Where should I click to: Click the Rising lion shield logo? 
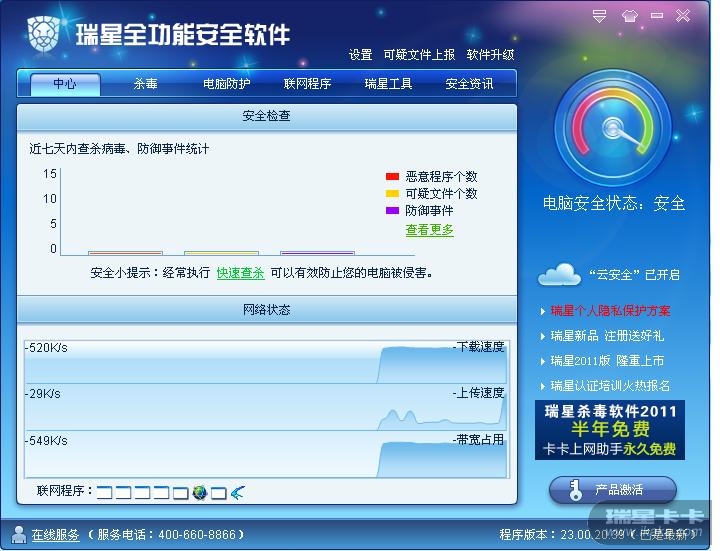[44, 34]
